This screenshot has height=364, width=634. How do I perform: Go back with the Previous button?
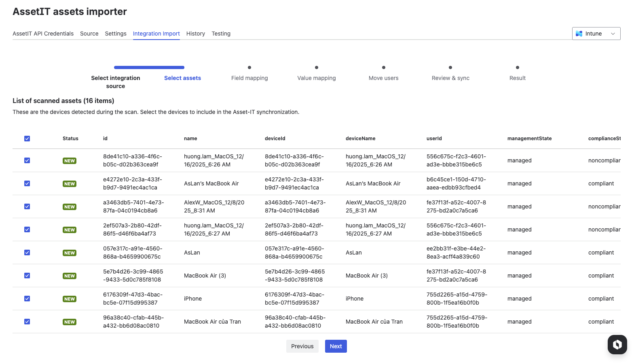coord(302,346)
